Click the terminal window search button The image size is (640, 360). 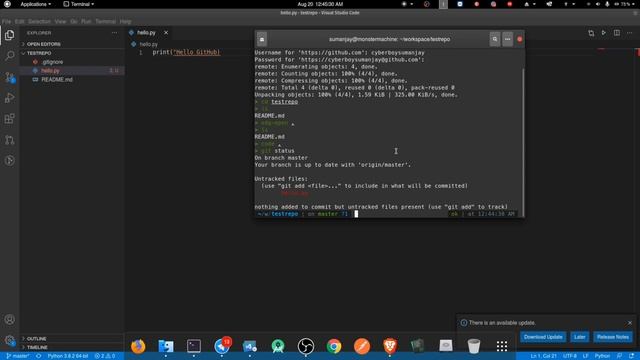495,39
